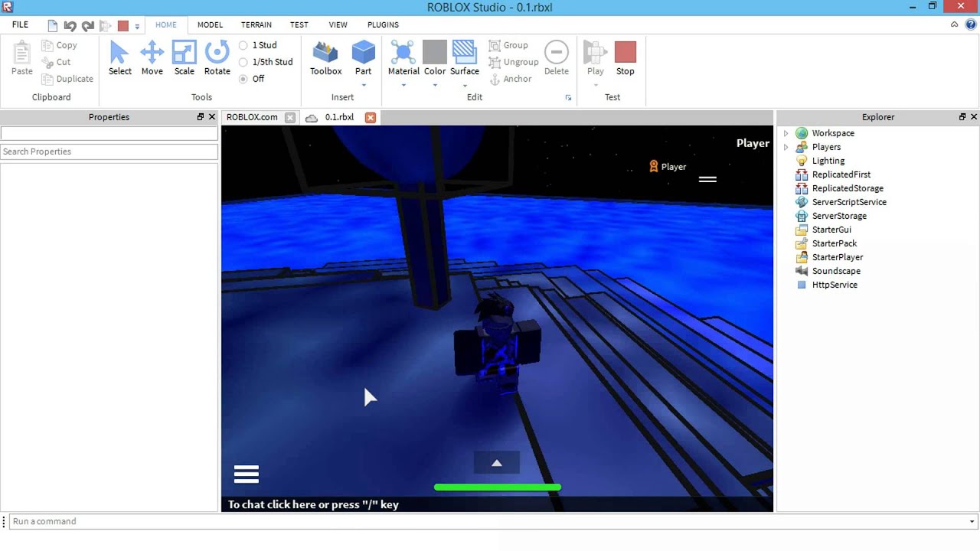This screenshot has height=551, width=980.
Task: Close the ROBLOX.com document tab
Action: [290, 117]
